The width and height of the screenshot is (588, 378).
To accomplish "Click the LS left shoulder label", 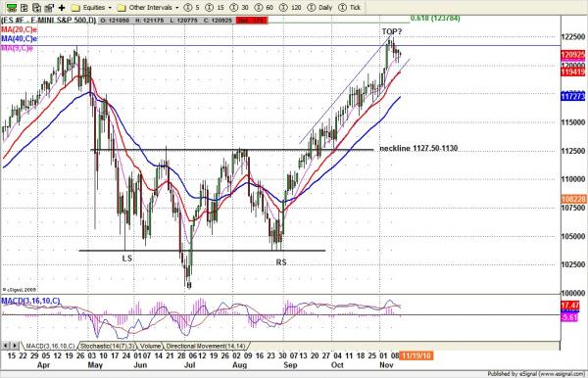I will pos(127,259).
